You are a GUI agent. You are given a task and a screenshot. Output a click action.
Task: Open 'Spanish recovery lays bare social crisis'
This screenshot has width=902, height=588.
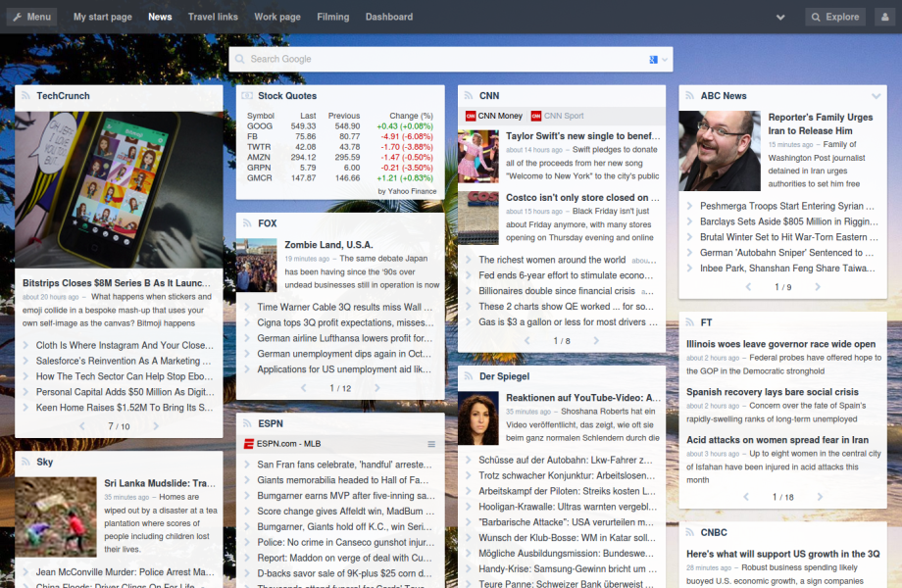pos(772,391)
